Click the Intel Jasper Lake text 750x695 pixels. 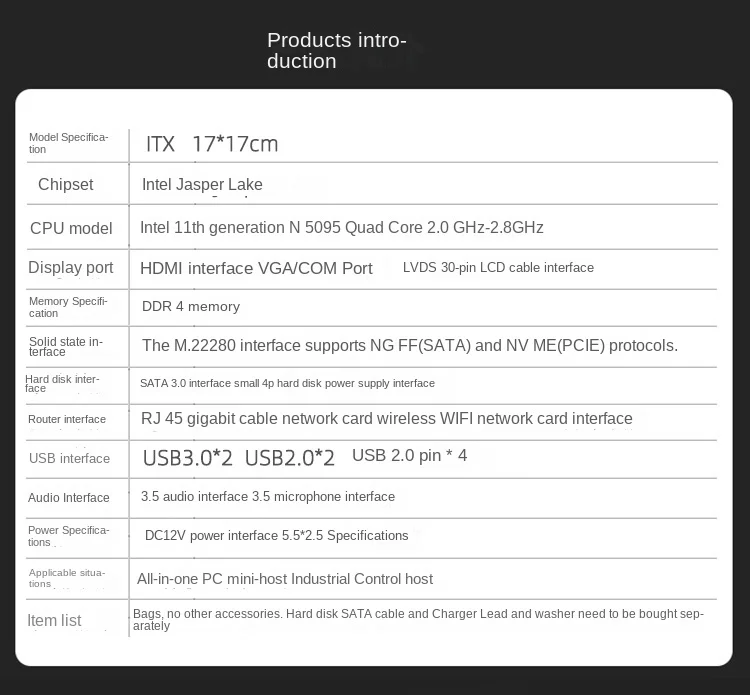tap(202, 184)
